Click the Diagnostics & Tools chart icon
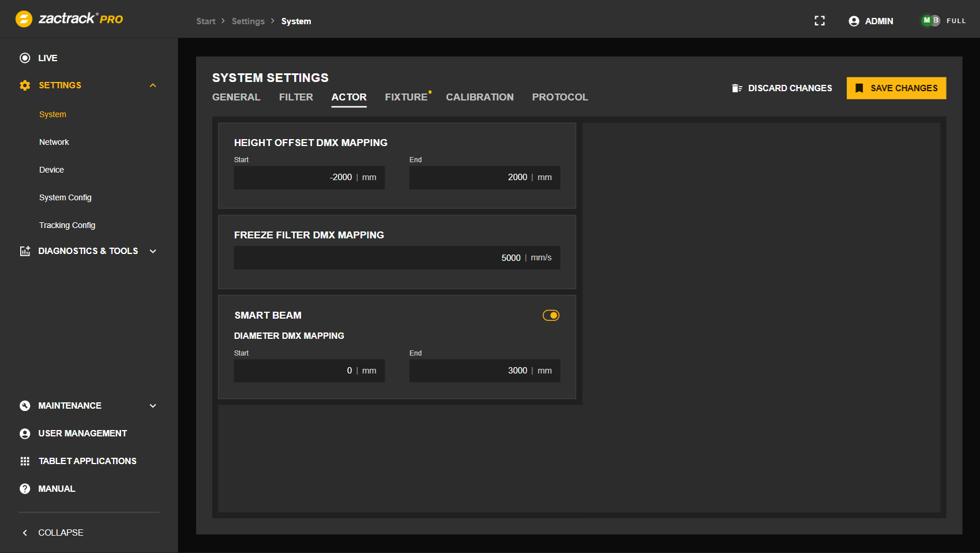The width and height of the screenshot is (980, 553). coord(25,251)
